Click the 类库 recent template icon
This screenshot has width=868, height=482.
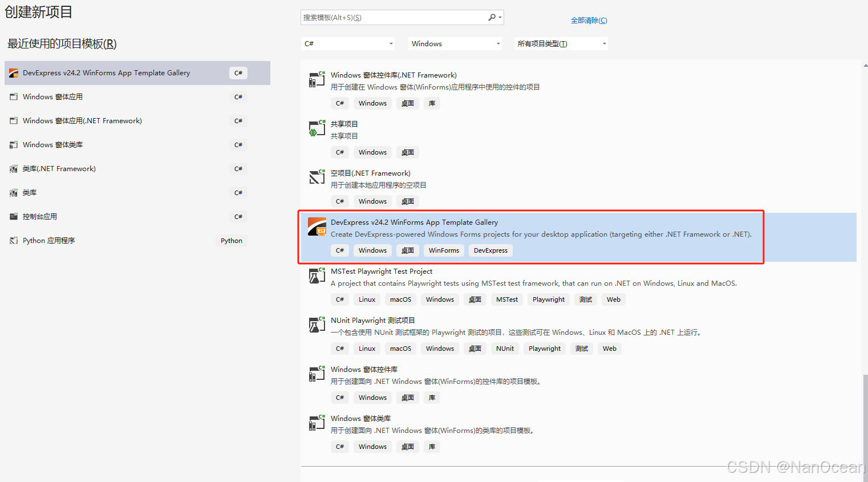[x=14, y=193]
